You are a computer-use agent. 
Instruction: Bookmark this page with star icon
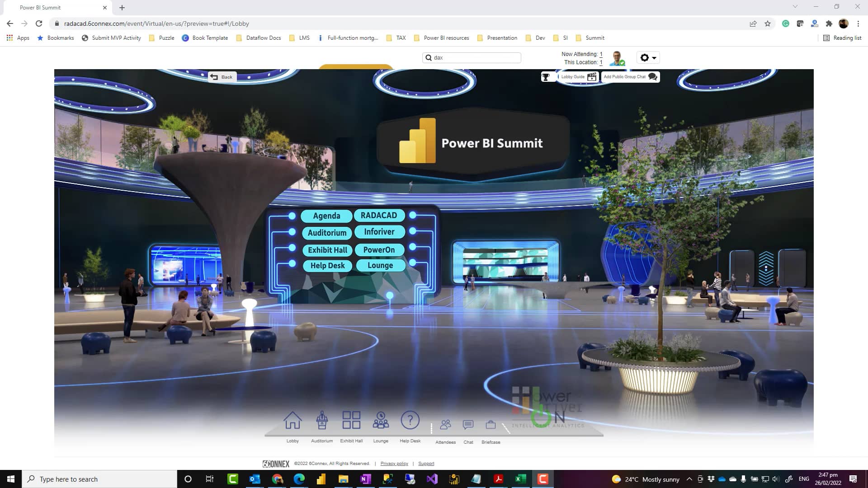768,23
